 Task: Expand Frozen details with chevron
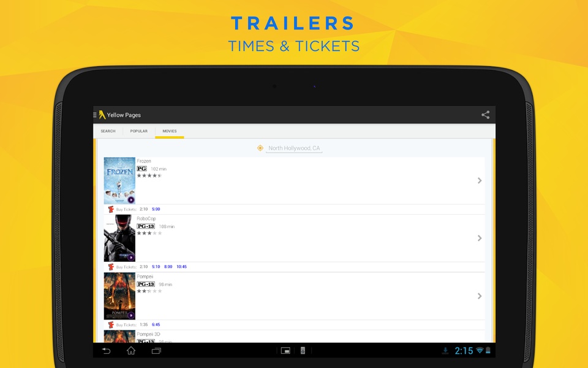(x=479, y=180)
